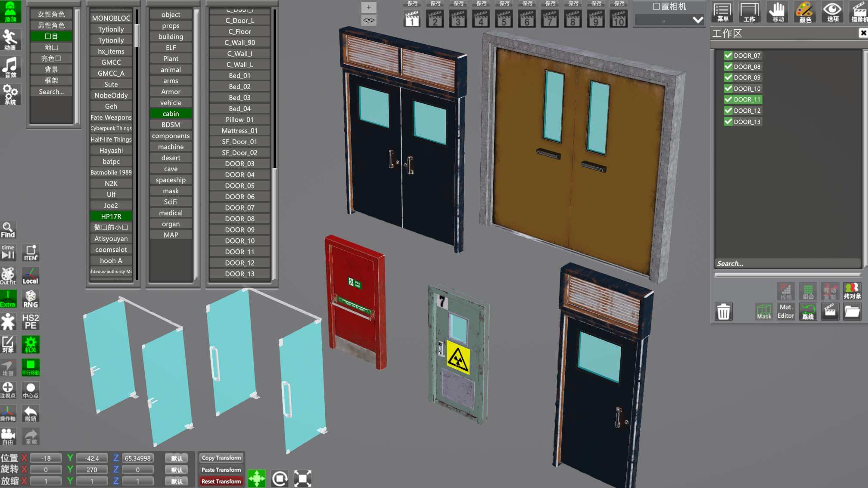
Task: Select DOOR_05 from item list
Action: (240, 186)
